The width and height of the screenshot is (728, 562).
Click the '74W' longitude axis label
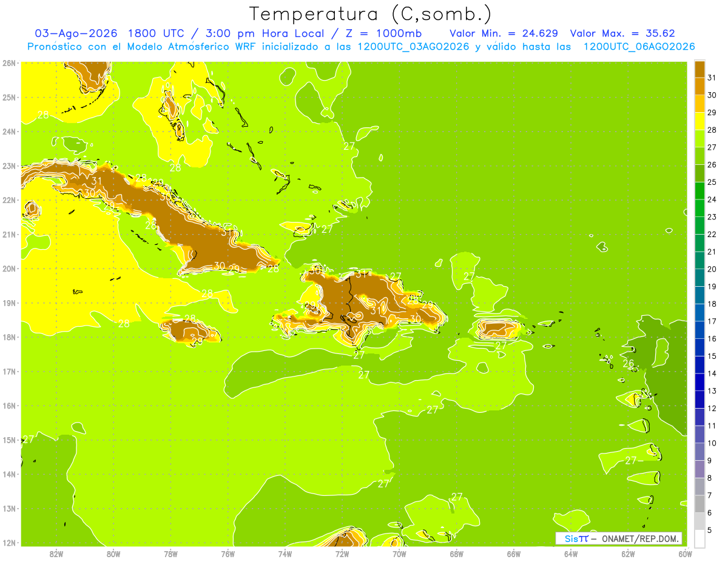(285, 554)
